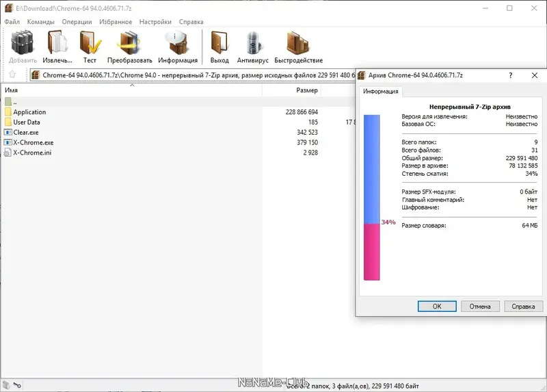Screen dimensions: 547x392
Task: Click the size value 185
Action: (x=313, y=122)
